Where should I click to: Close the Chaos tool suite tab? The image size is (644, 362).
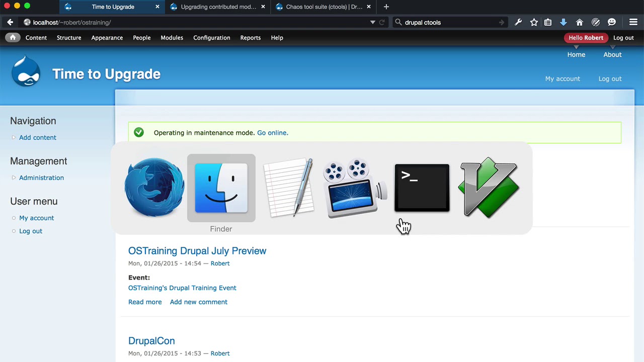tap(369, 7)
